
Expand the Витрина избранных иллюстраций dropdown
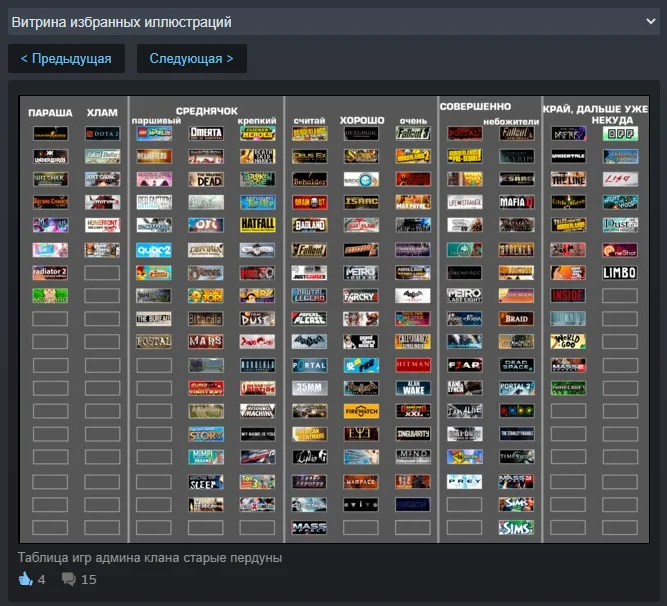(334, 21)
